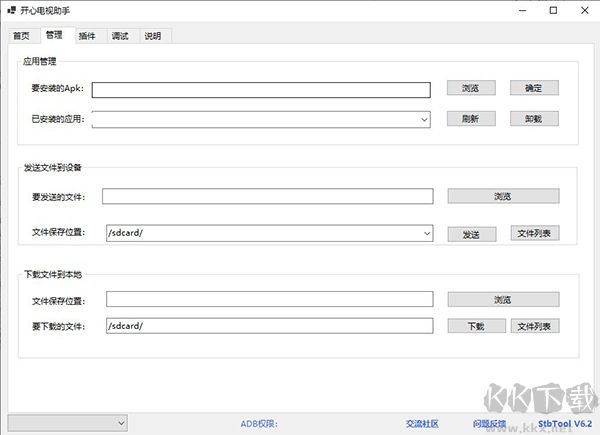Click the app icon in title bar

10,10
